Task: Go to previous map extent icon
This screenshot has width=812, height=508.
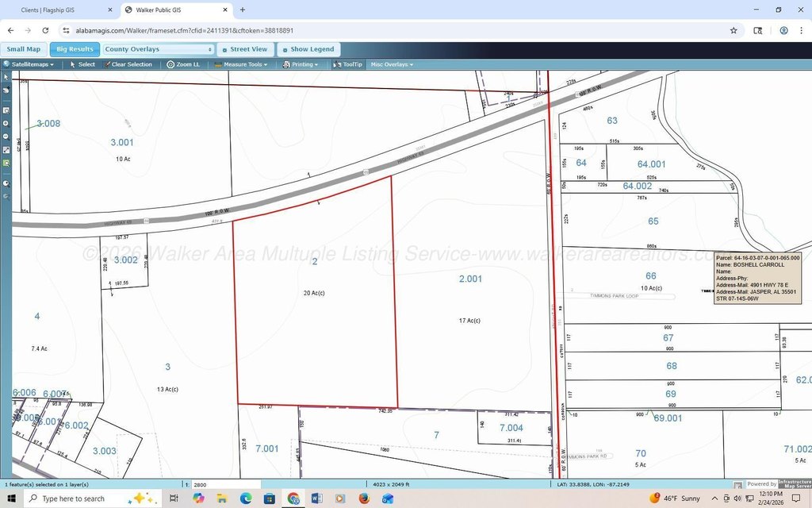Action: 6,183
